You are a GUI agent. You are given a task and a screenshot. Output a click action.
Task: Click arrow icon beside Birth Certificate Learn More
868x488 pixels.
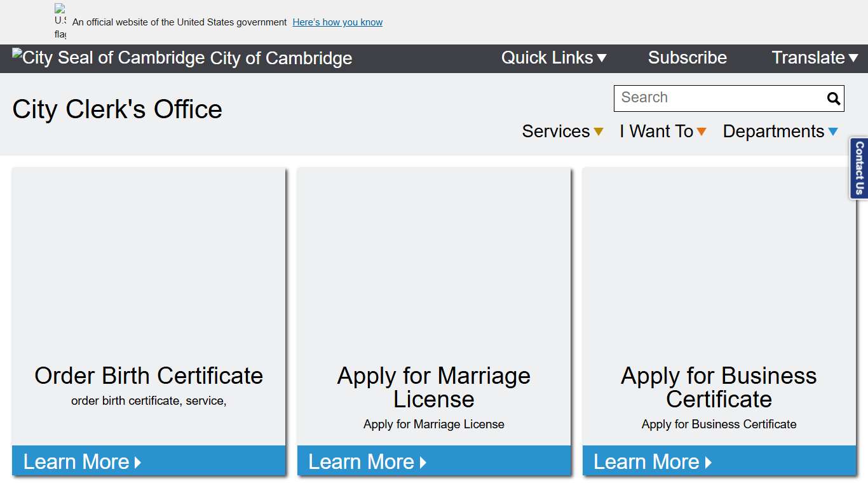138,463
